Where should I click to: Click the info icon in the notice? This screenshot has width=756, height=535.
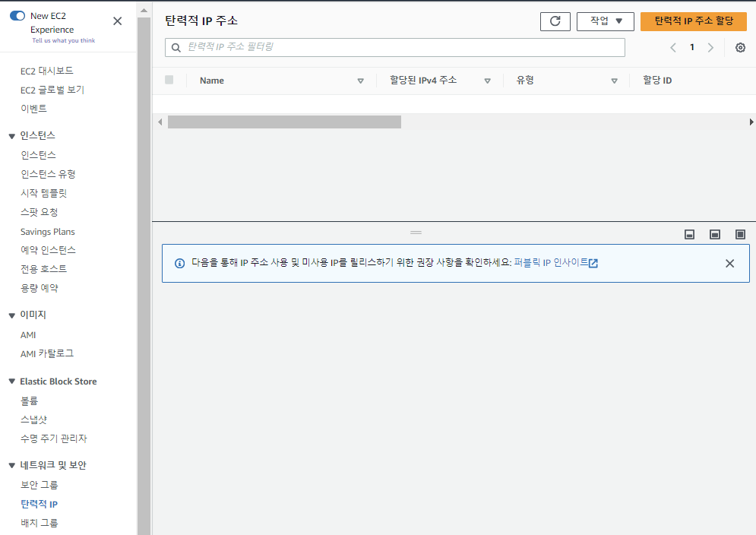pyautogui.click(x=179, y=264)
